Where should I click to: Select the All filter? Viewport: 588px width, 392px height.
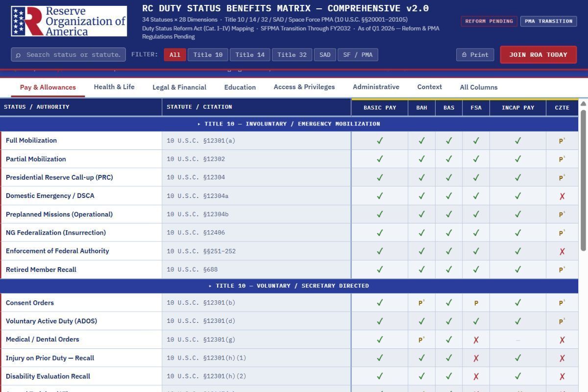[x=175, y=55]
